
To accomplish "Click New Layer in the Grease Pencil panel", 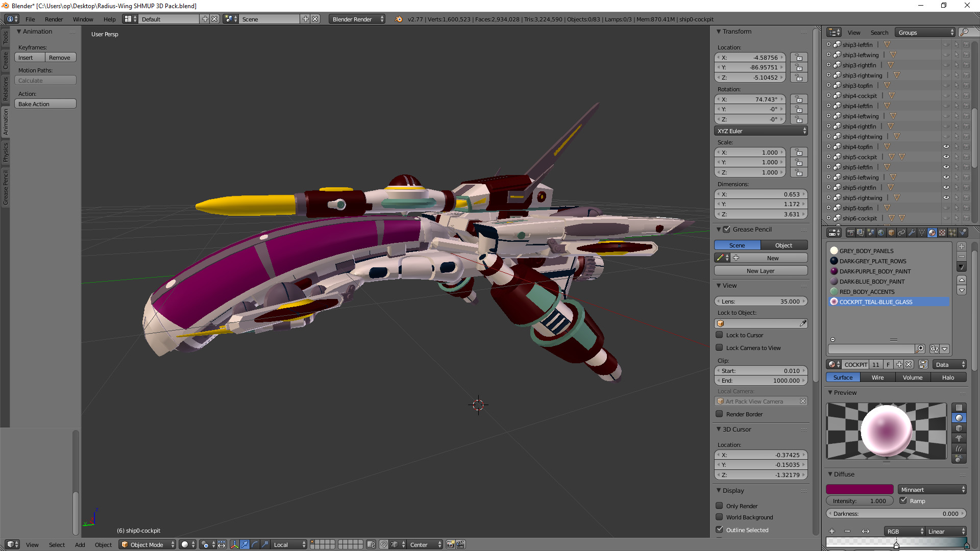I will coord(761,270).
